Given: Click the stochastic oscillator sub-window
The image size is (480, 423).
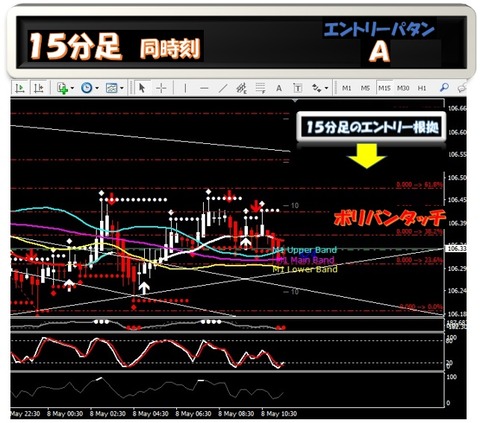Looking at the screenshot, I should (227, 352).
